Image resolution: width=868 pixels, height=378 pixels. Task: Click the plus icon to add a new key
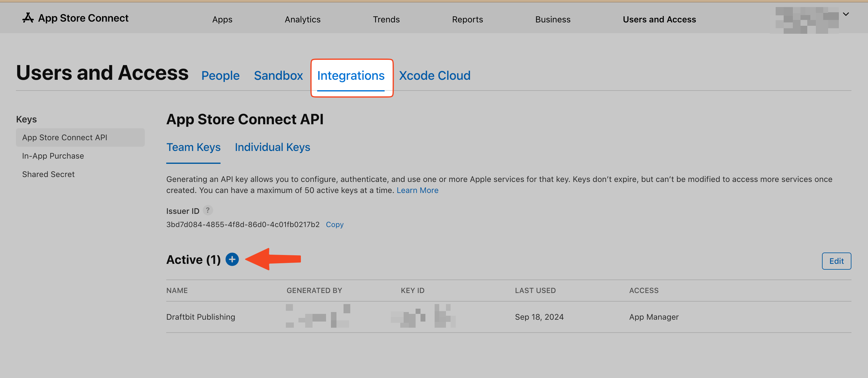[232, 259]
